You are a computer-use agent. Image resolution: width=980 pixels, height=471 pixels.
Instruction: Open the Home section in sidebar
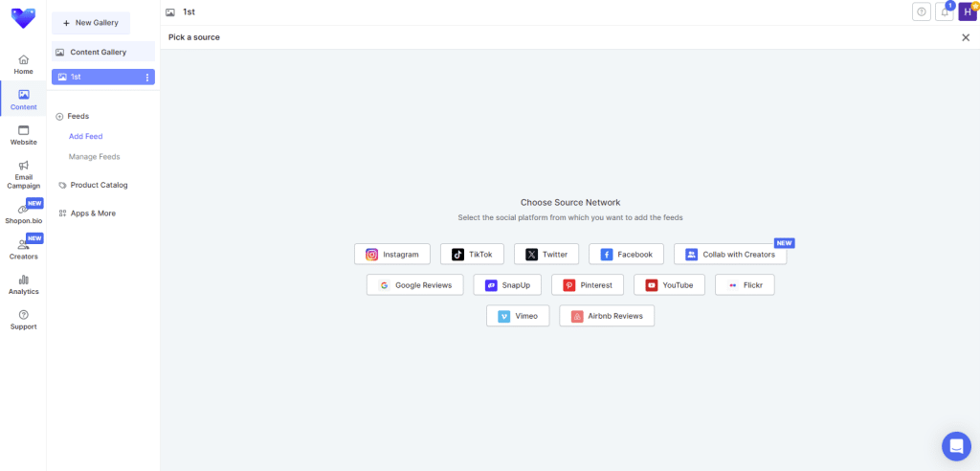point(23,64)
